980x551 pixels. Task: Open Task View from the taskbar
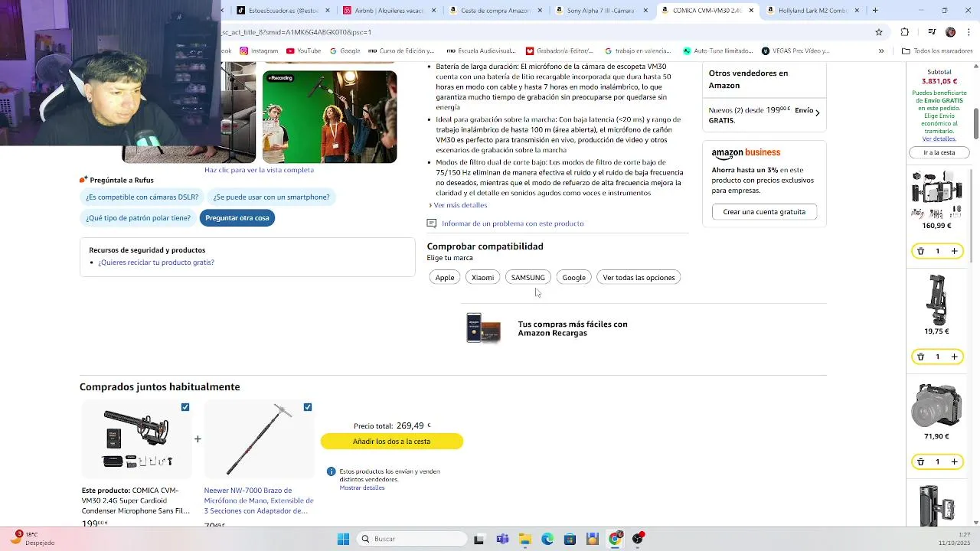tap(479, 539)
